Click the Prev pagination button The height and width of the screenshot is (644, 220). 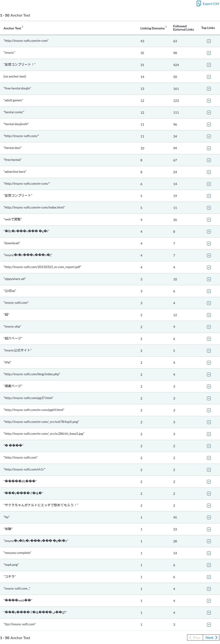pyautogui.click(x=195, y=637)
